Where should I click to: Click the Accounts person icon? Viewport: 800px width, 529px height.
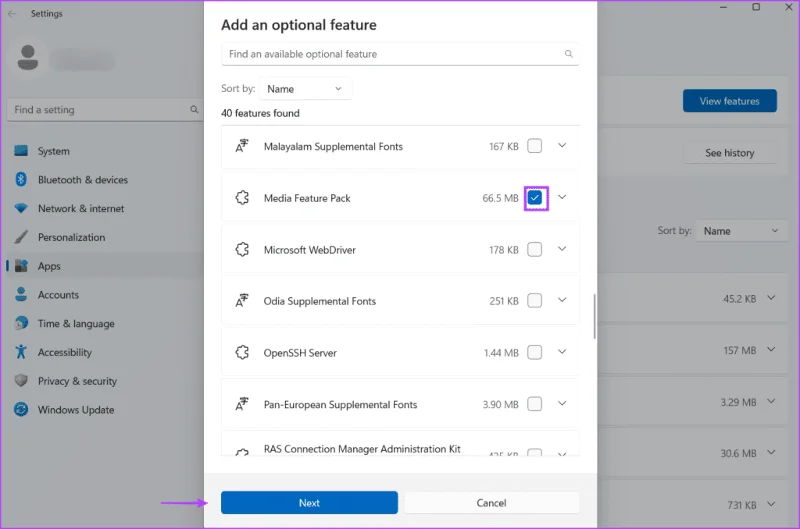21,294
